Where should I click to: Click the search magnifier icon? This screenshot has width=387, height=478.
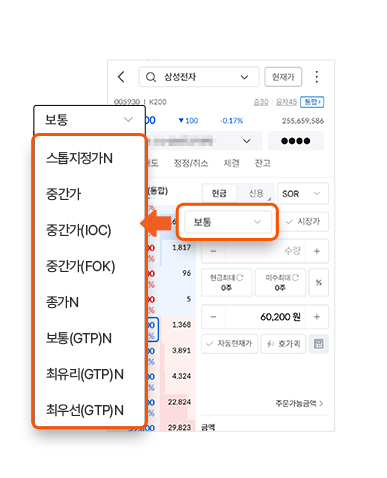(151, 77)
